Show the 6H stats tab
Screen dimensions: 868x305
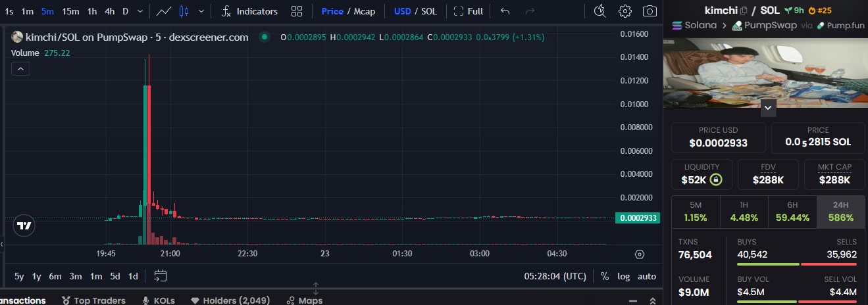coord(792,212)
